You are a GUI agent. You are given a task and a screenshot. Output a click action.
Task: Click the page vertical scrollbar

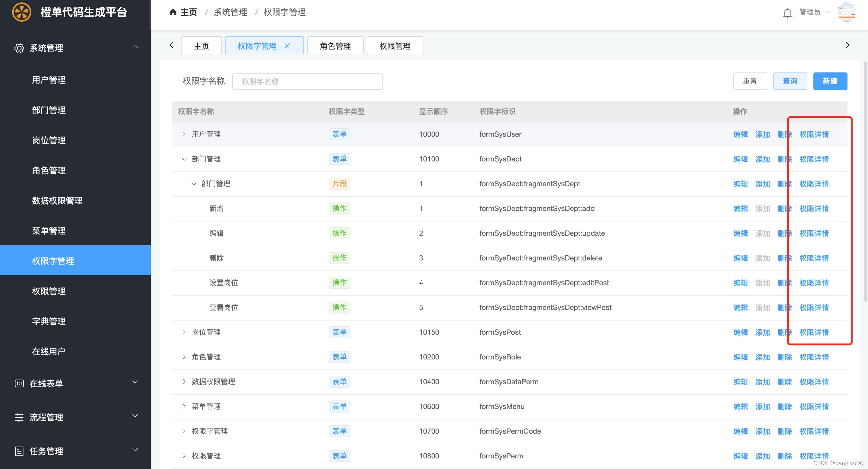pos(865,182)
